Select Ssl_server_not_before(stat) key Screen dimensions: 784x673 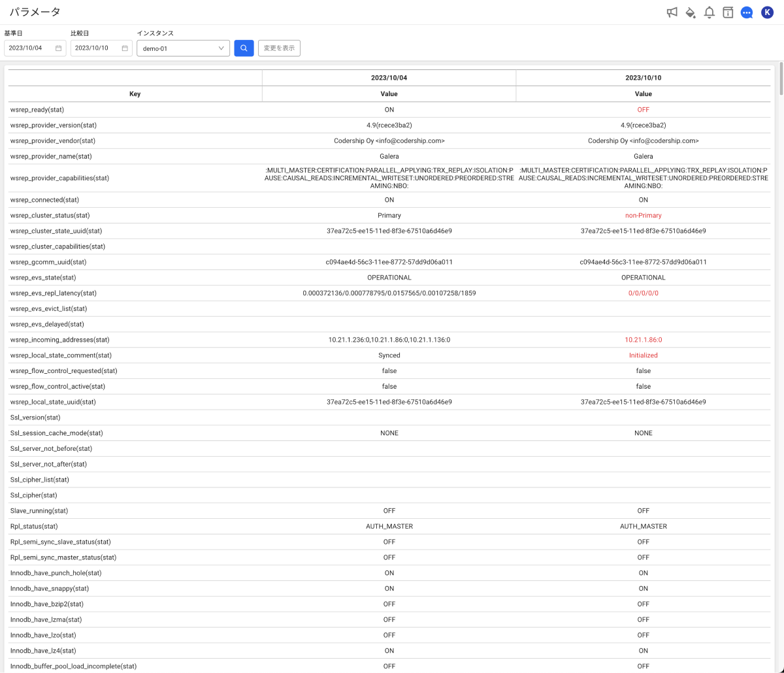pos(52,449)
